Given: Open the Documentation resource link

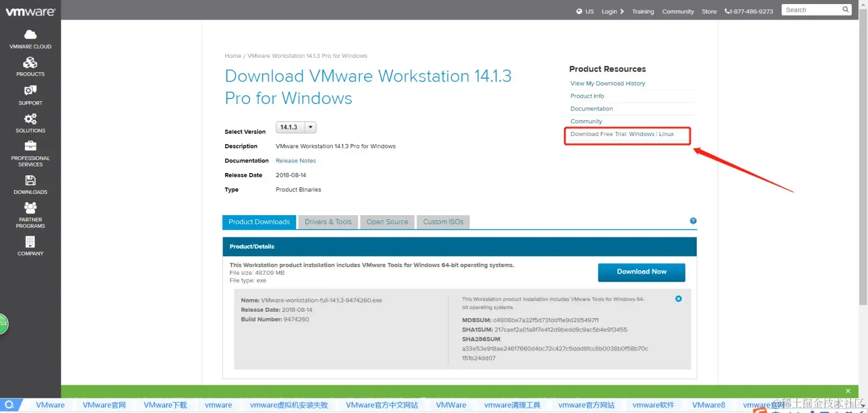Looking at the screenshot, I should tap(591, 109).
